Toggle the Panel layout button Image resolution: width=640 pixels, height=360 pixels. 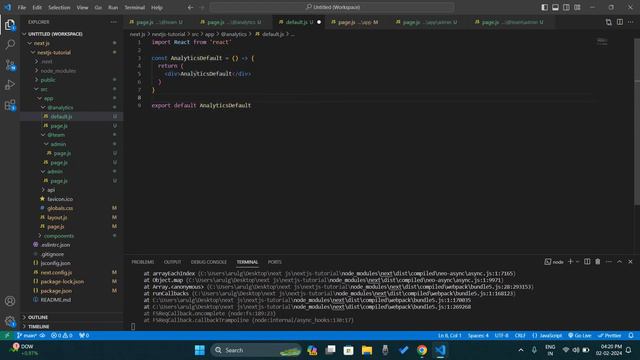(x=556, y=7)
